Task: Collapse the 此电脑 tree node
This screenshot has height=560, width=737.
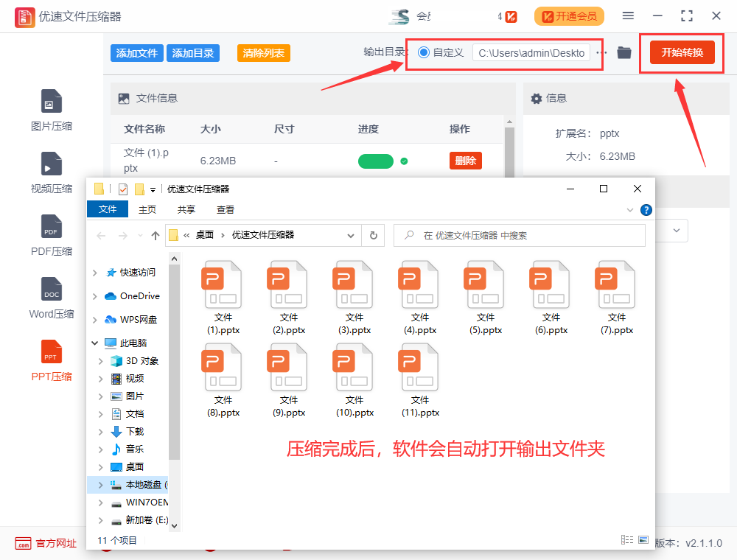Action: pyautogui.click(x=95, y=343)
